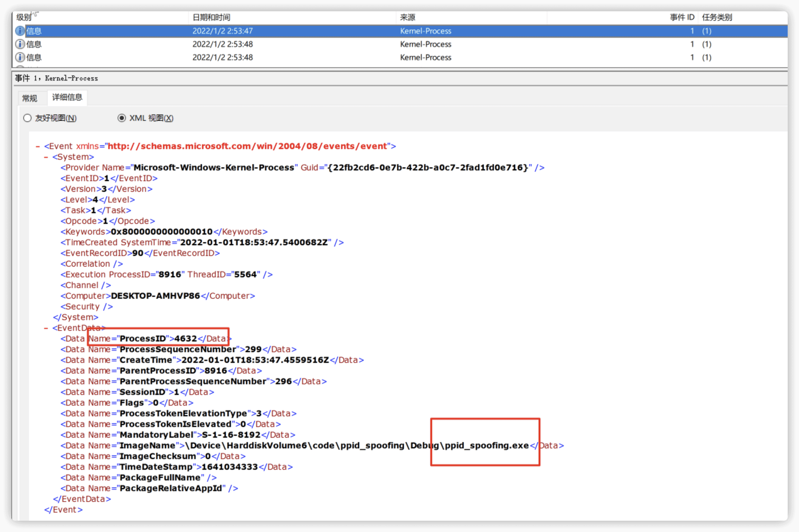Click info icon of third event row
This screenshot has height=532, width=799.
point(20,57)
